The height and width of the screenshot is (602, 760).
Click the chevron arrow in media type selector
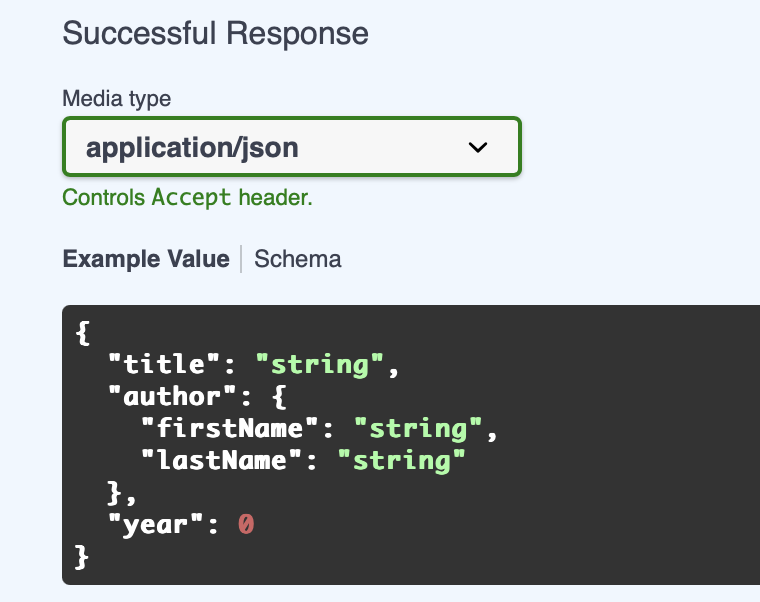(478, 148)
